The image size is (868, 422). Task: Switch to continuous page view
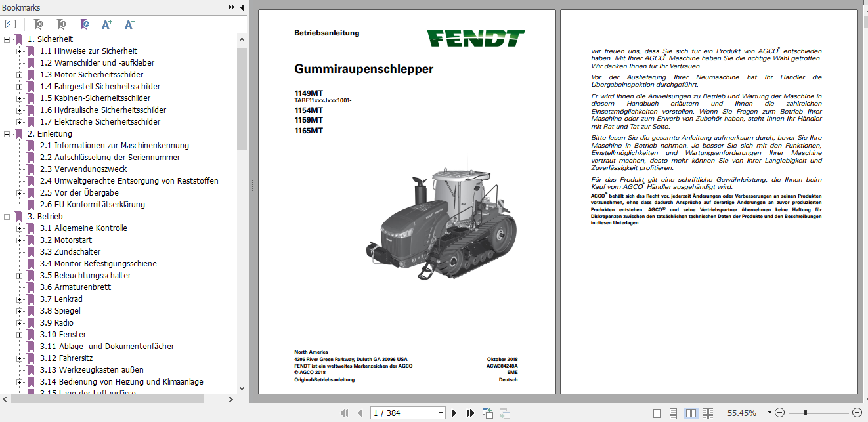[x=674, y=413]
